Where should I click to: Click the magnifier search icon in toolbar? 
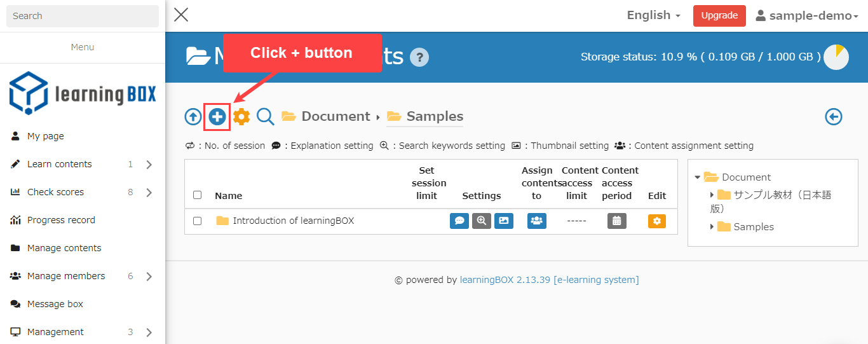pos(265,117)
